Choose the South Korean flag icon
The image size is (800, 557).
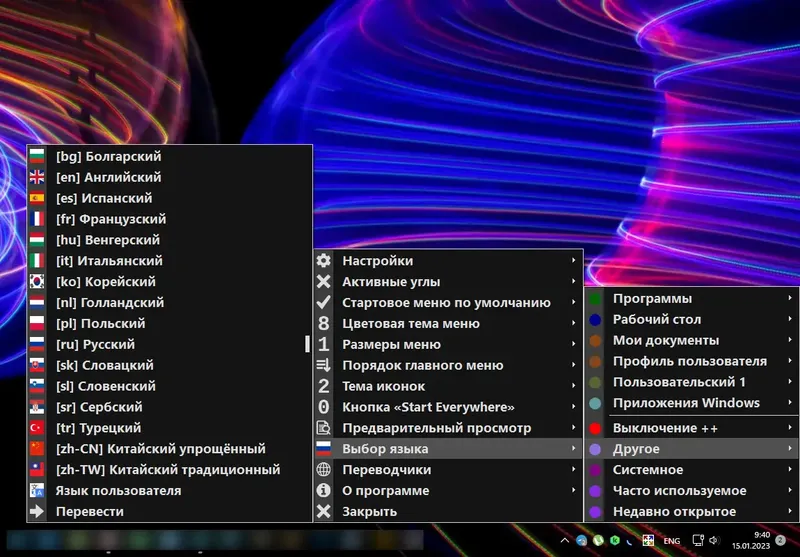tap(37, 282)
